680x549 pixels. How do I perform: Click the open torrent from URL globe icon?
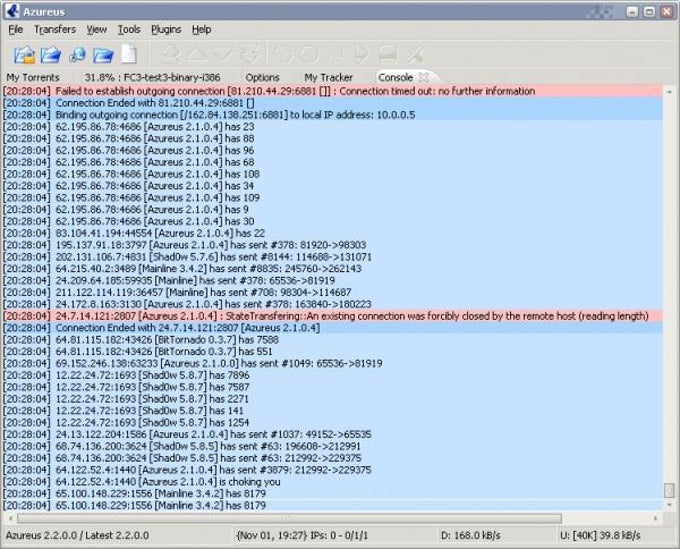click(78, 55)
